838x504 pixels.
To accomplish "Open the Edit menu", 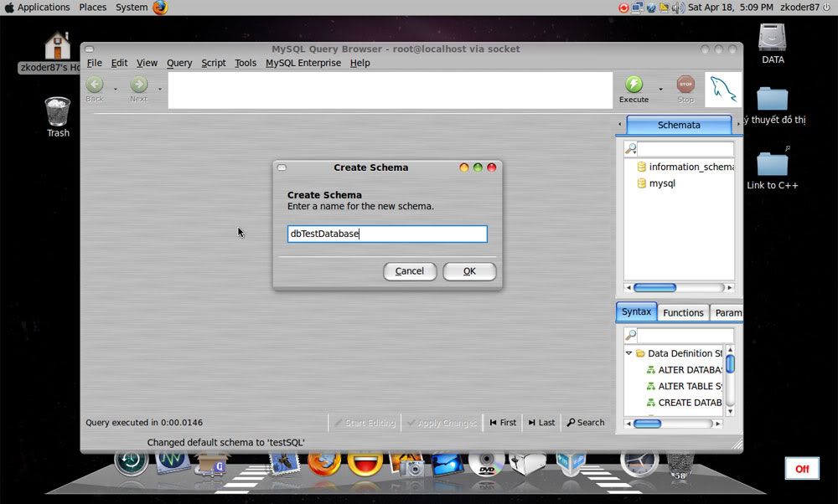I will click(119, 63).
